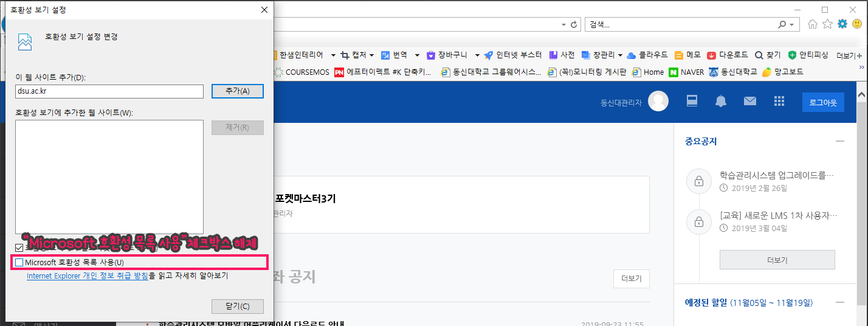Expand favorites bar overflow chevron
Screen dimensions: 868x326
click(861, 68)
